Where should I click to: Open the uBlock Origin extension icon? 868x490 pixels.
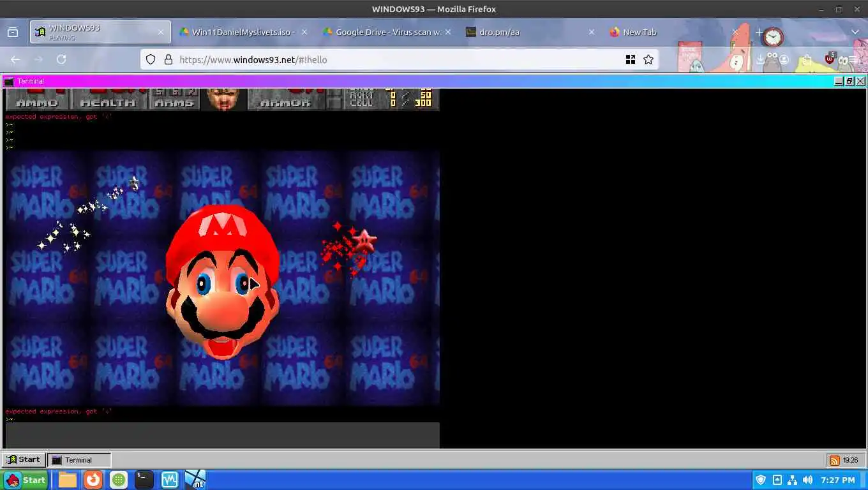(x=830, y=59)
